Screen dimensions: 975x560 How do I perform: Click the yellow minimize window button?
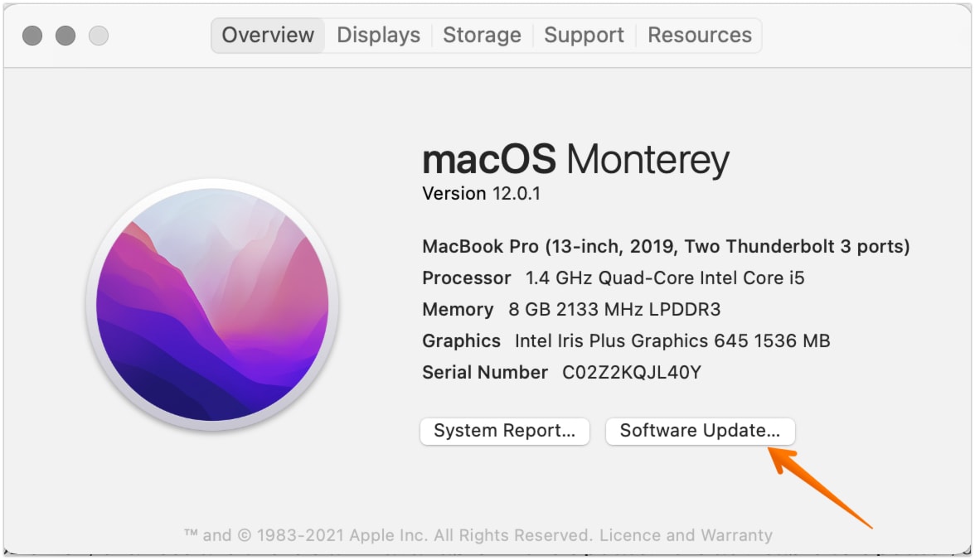point(65,36)
